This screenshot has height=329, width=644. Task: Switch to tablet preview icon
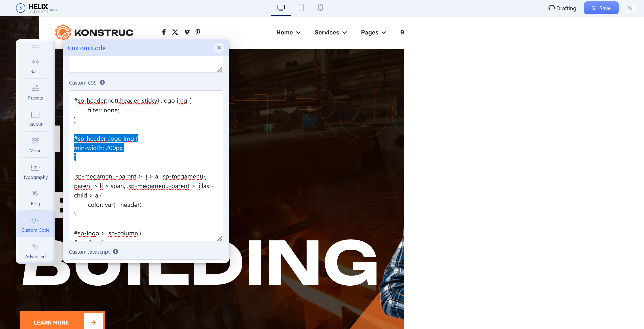pyautogui.click(x=301, y=8)
